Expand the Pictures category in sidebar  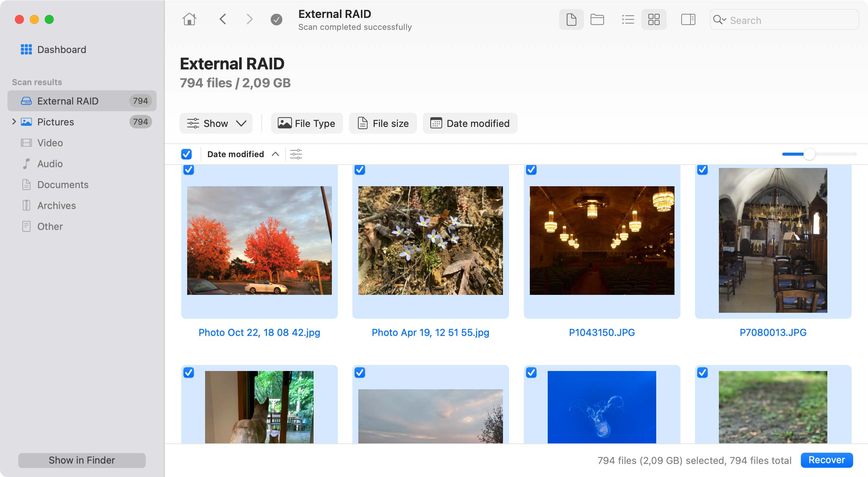[13, 122]
